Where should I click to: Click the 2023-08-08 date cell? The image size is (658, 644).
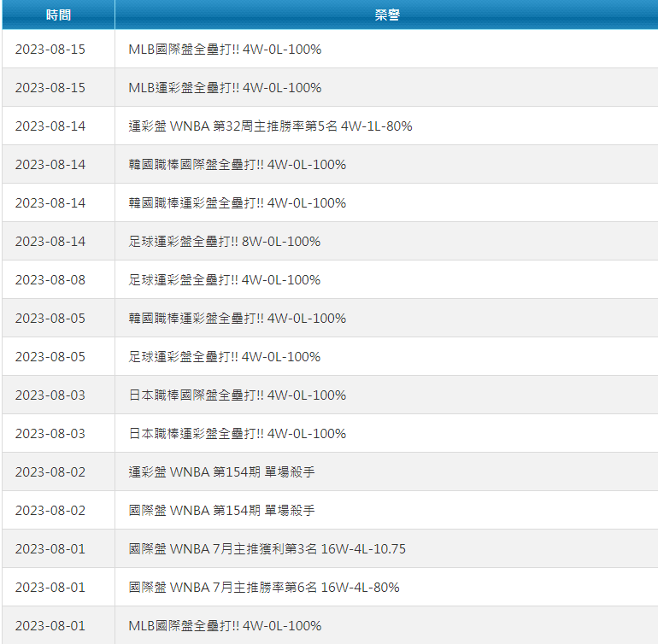point(50,280)
